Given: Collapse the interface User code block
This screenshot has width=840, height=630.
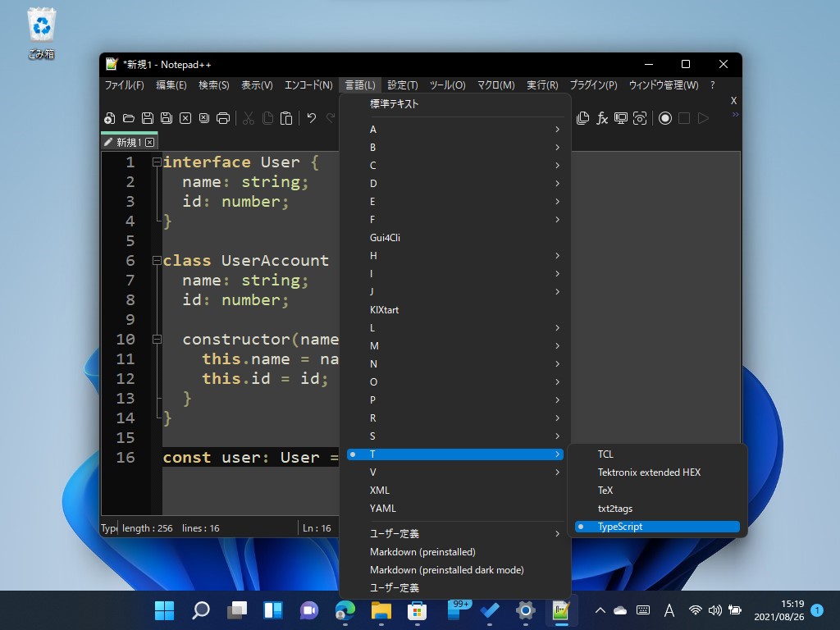Looking at the screenshot, I should point(155,162).
